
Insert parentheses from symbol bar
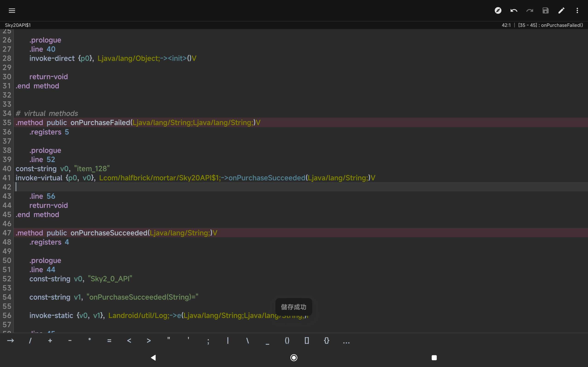coord(287,341)
